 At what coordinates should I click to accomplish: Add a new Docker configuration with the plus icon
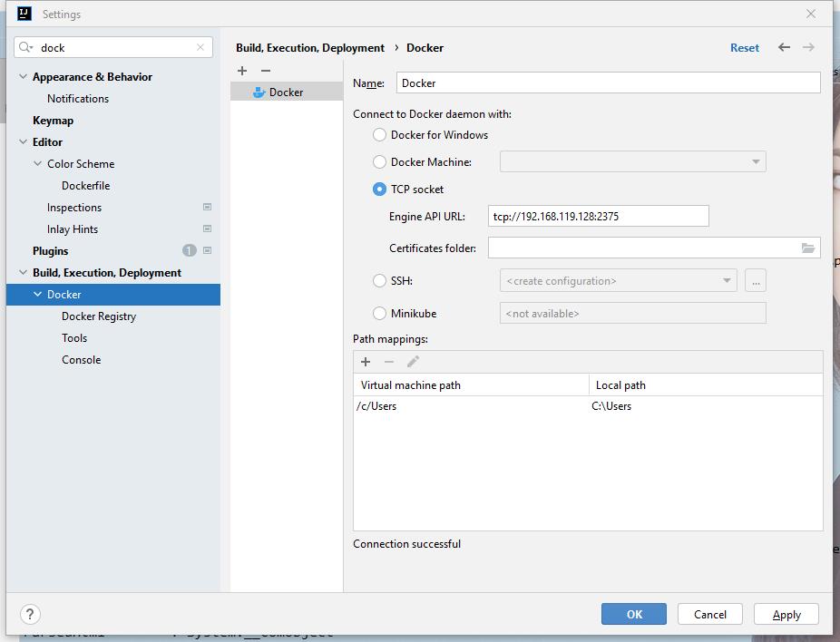tap(242, 71)
